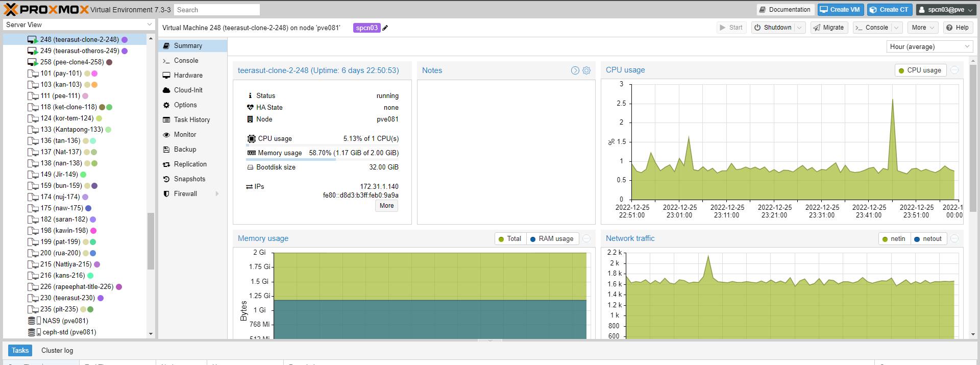Click the HA State heartbeat icon
The width and height of the screenshot is (980, 365).
tap(250, 107)
